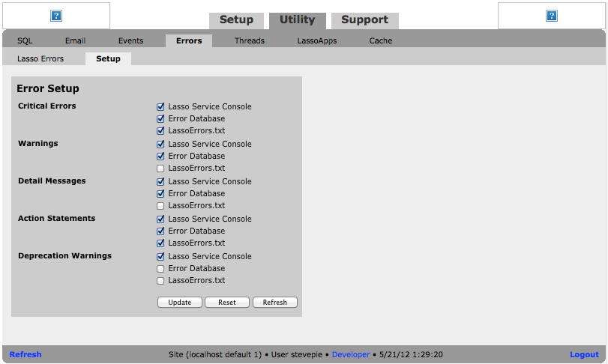Click the Logout link in footer

point(584,355)
